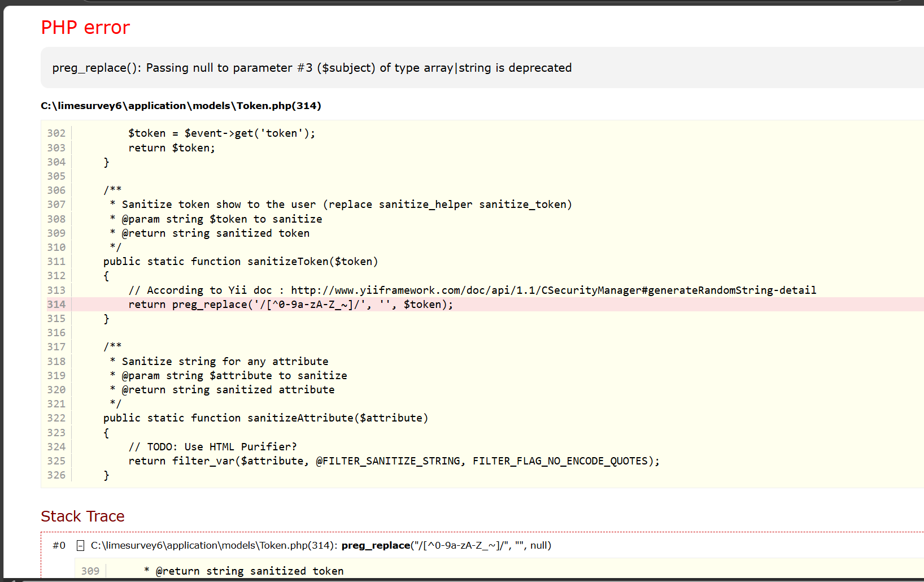Click the filter_var return statement line 325
This screenshot has height=582, width=924.
coord(394,461)
